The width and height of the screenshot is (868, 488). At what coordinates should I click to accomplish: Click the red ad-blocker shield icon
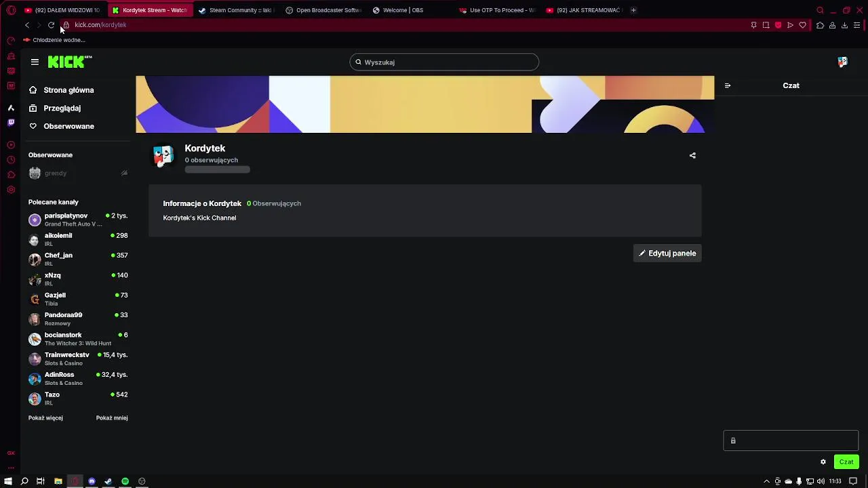click(778, 25)
